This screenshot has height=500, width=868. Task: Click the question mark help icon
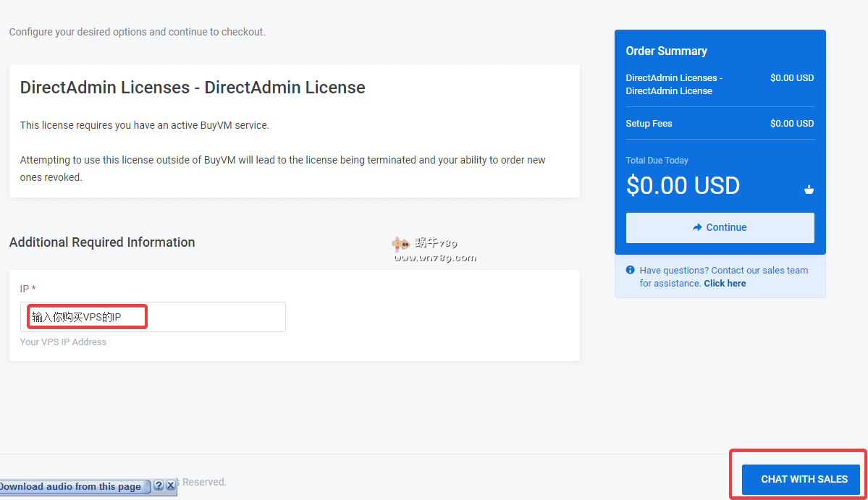coord(159,486)
